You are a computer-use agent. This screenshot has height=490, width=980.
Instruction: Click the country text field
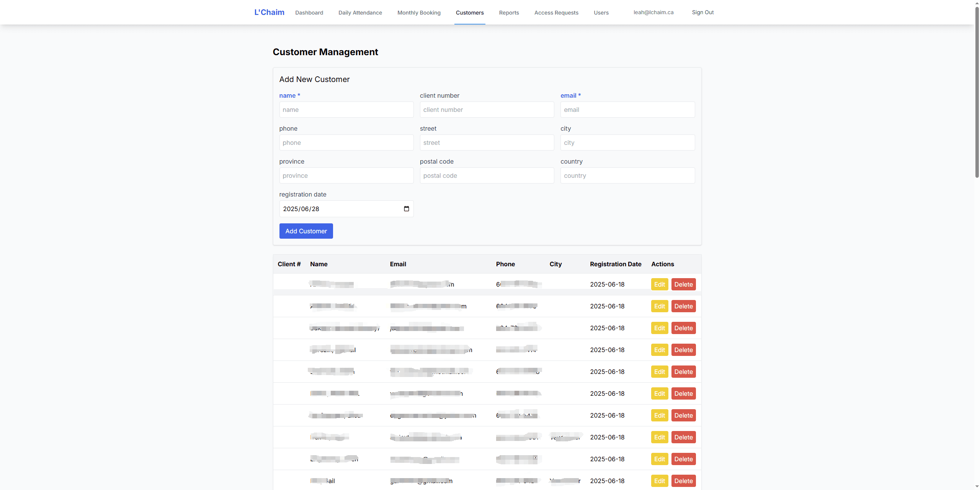click(x=627, y=175)
